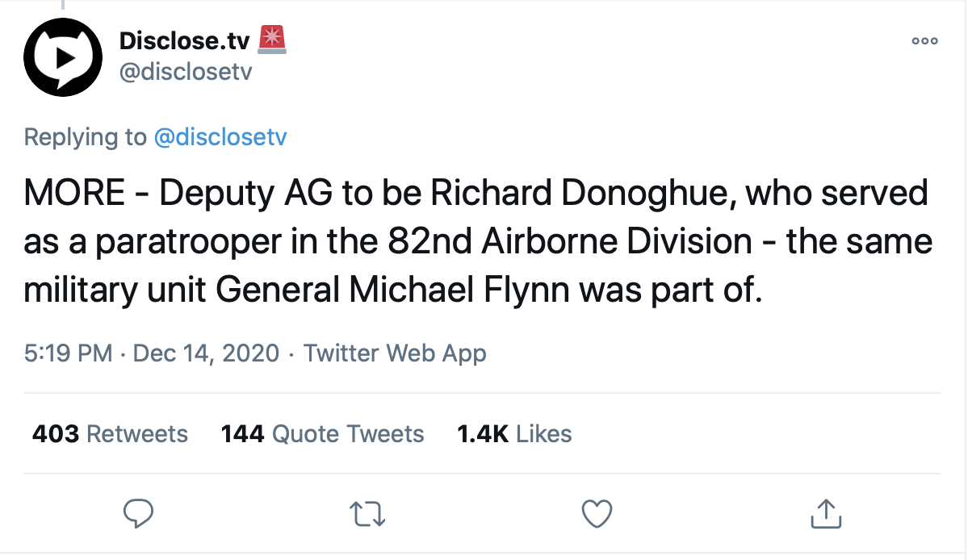Image resolution: width=972 pixels, height=560 pixels.
Task: Click the Disclose.tv profile avatar
Action: point(61,56)
